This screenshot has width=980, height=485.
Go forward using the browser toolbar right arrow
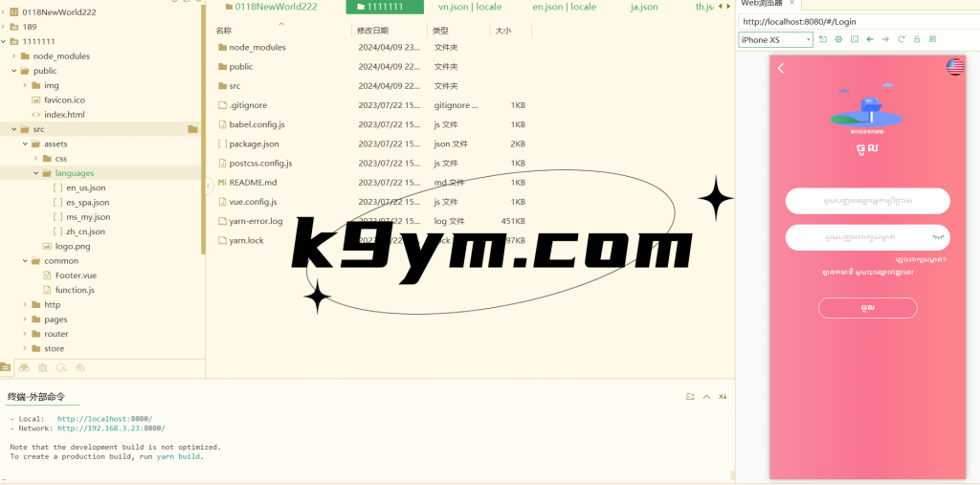coord(885,39)
